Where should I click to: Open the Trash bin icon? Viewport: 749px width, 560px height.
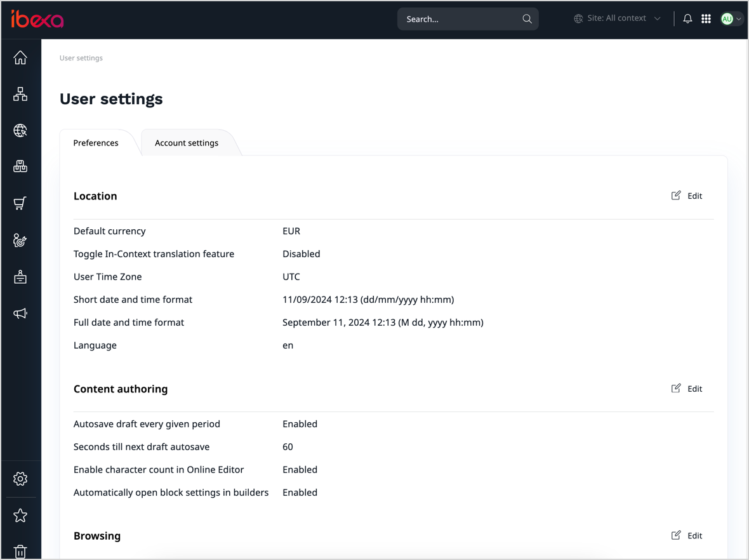20,550
